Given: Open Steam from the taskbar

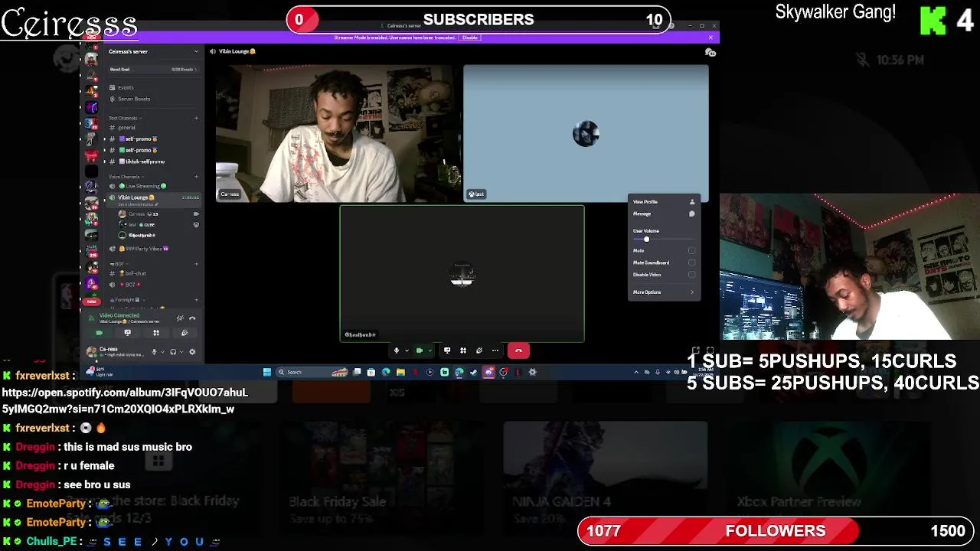Looking at the screenshot, I should (x=473, y=372).
